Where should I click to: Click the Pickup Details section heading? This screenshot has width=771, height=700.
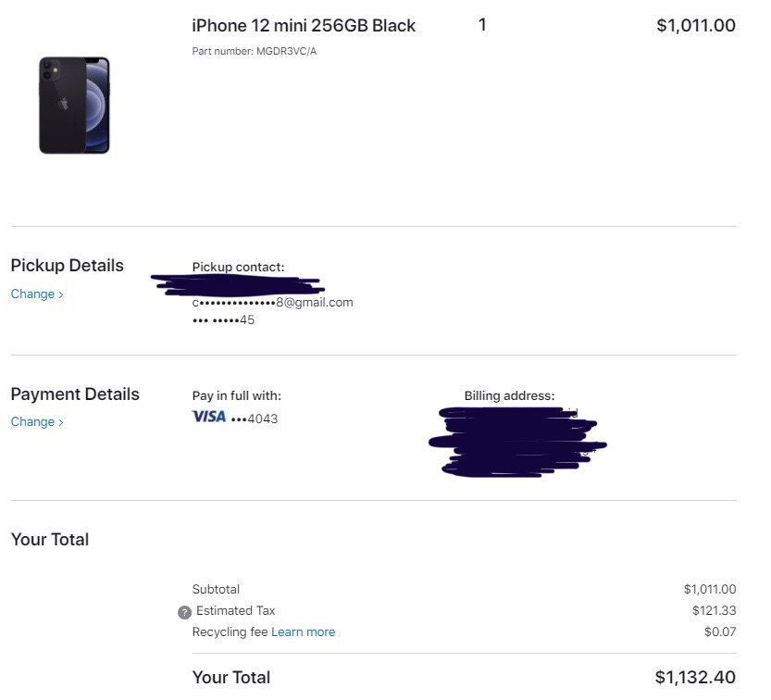click(67, 266)
